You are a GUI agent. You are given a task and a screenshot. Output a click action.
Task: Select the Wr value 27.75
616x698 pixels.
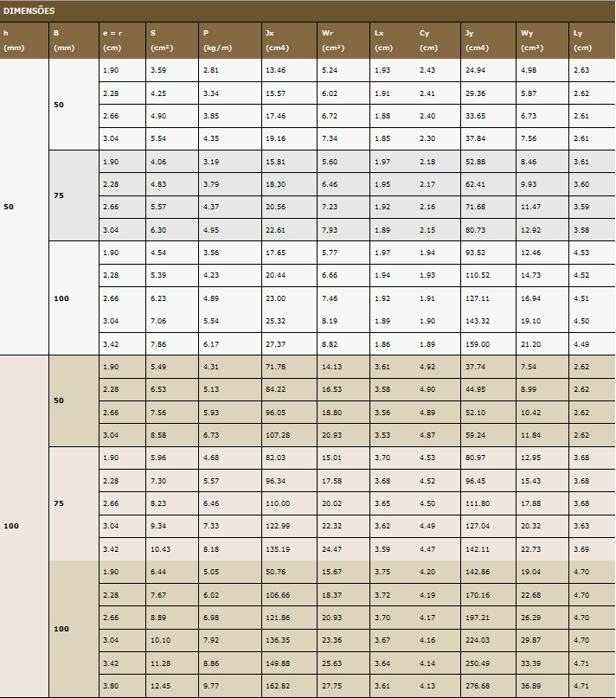332,686
